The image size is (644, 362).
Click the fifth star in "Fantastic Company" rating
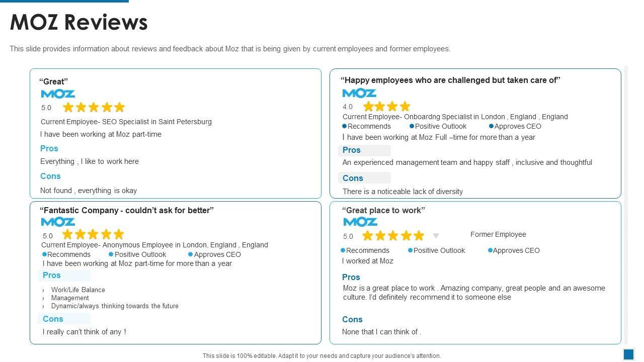click(119, 234)
